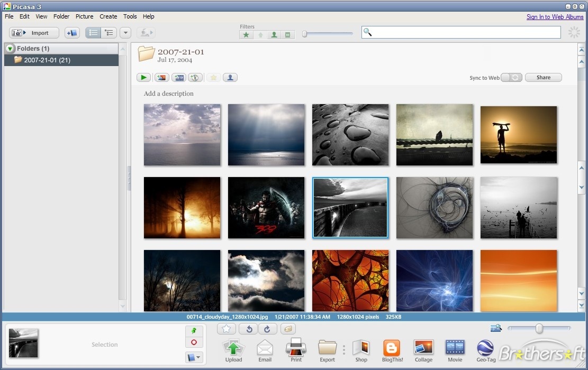The width and height of the screenshot is (588, 370).
Task: Open the Help menu
Action: pos(149,16)
